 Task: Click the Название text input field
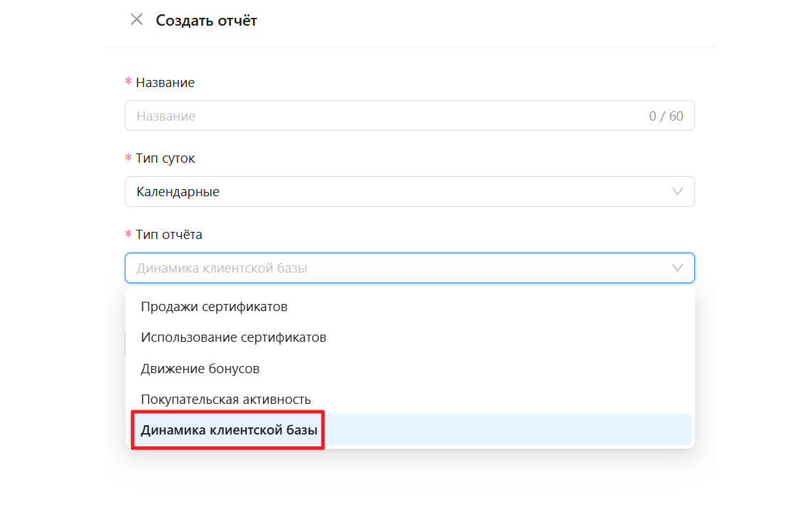(385, 116)
